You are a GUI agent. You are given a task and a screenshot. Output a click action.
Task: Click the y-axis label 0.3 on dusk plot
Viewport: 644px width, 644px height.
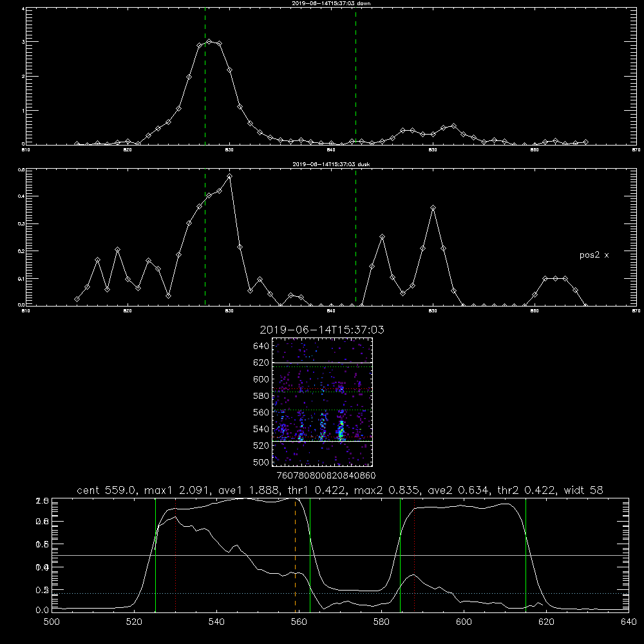click(x=21, y=224)
